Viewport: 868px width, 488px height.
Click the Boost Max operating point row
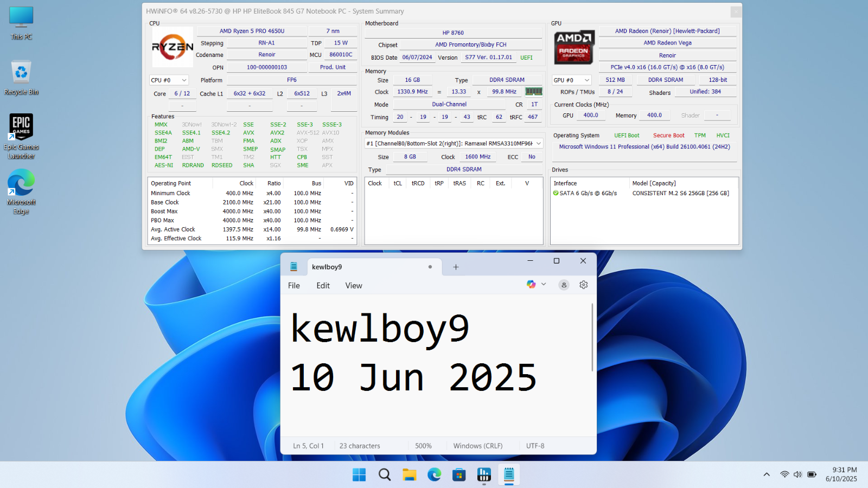click(x=252, y=211)
